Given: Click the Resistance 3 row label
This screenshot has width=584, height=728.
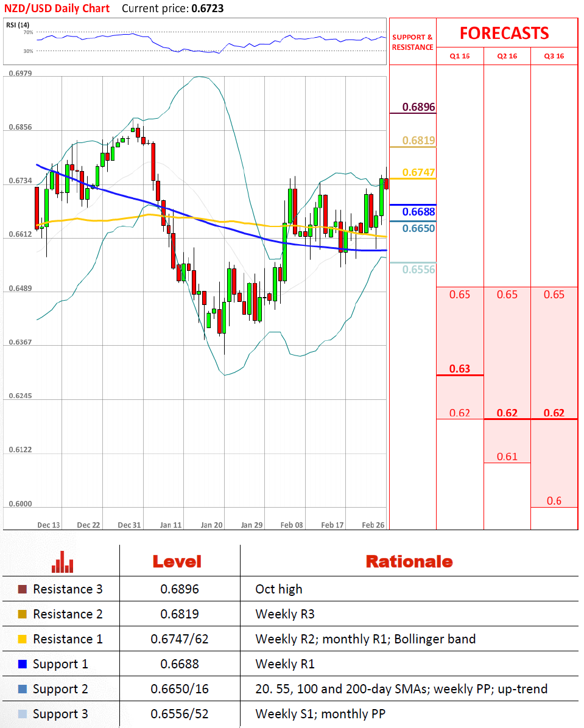Looking at the screenshot, I should point(68,589).
